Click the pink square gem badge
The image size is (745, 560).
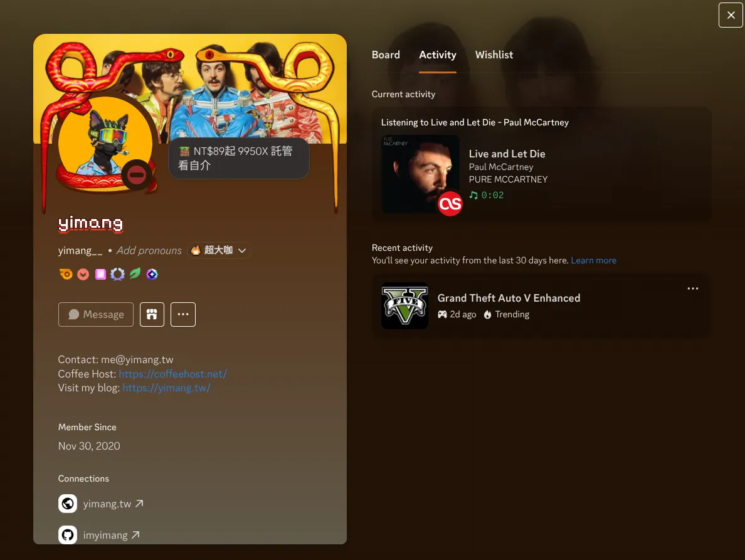(100, 274)
